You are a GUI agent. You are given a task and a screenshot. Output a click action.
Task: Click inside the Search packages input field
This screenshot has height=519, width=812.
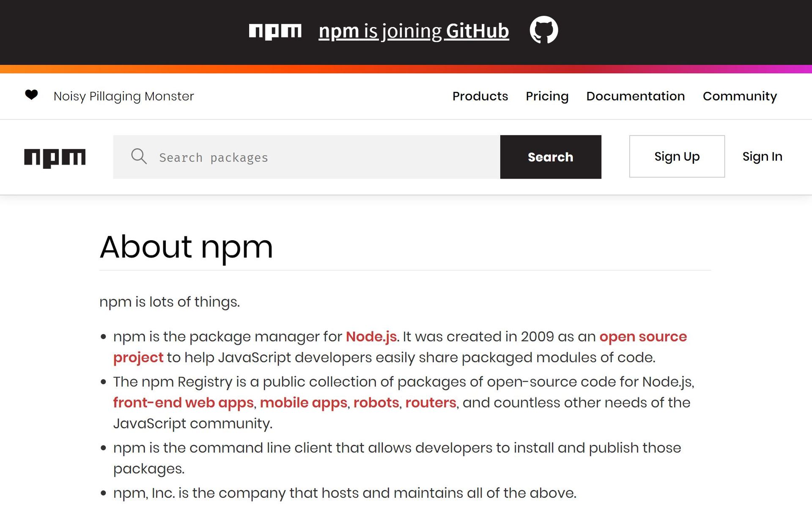point(296,157)
